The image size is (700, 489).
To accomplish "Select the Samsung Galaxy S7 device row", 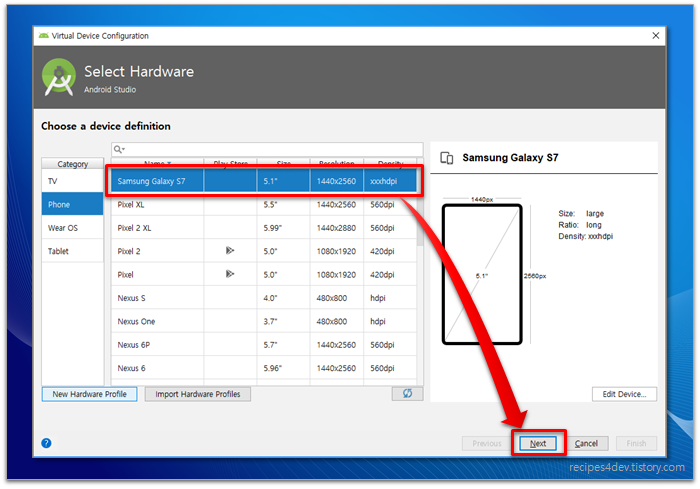I will [x=264, y=181].
